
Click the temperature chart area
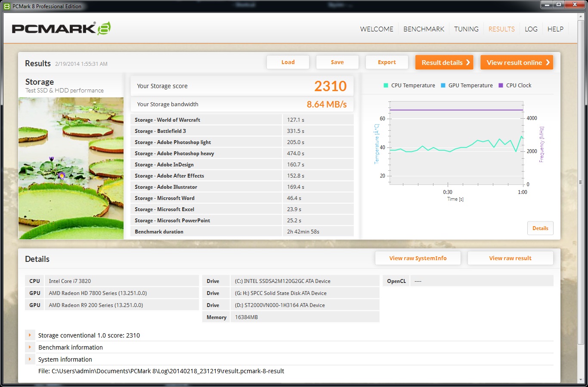tap(456, 143)
